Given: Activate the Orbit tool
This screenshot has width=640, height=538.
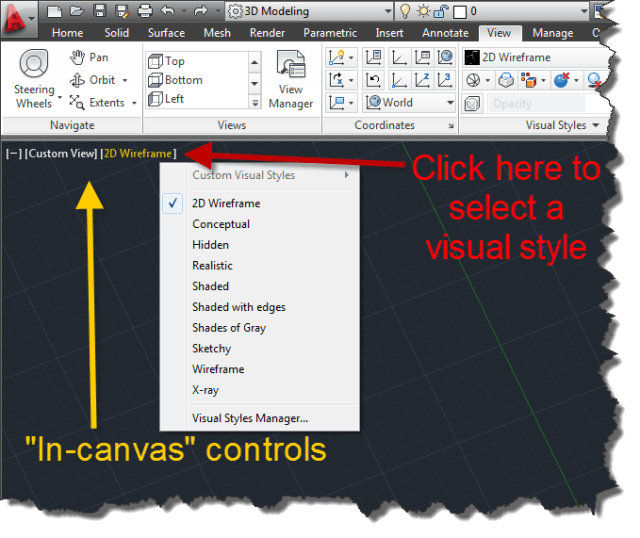Looking at the screenshot, I should click(x=98, y=80).
